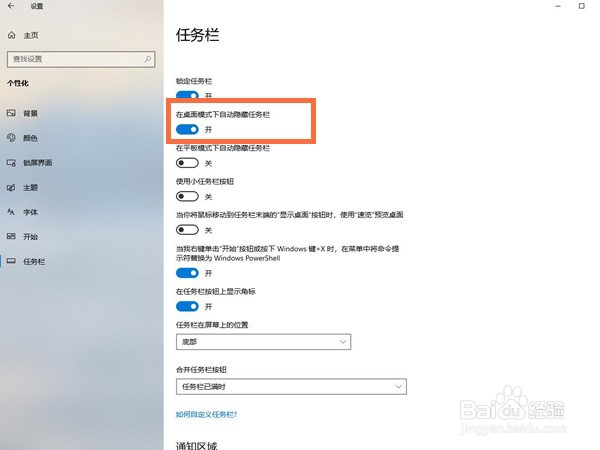
Task: Open the 字体 fonts icon
Action: click(11, 212)
